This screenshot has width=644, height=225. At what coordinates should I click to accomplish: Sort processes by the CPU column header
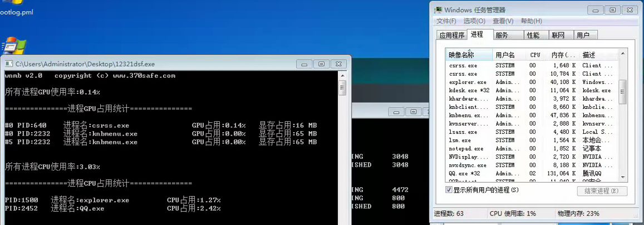[x=535, y=55]
